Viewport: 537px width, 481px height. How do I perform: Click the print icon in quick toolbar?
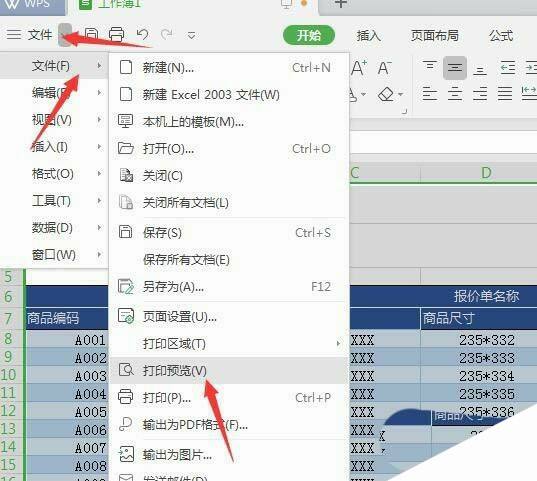tap(116, 35)
